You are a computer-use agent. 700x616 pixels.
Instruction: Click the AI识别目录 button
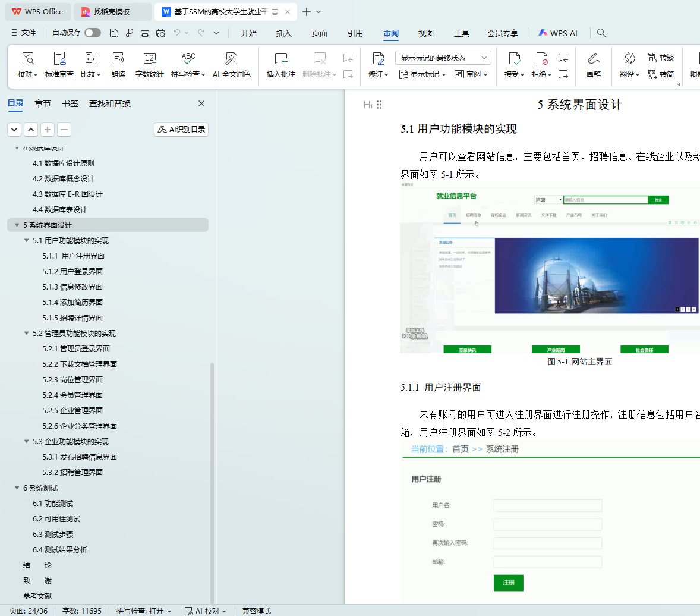(x=181, y=129)
